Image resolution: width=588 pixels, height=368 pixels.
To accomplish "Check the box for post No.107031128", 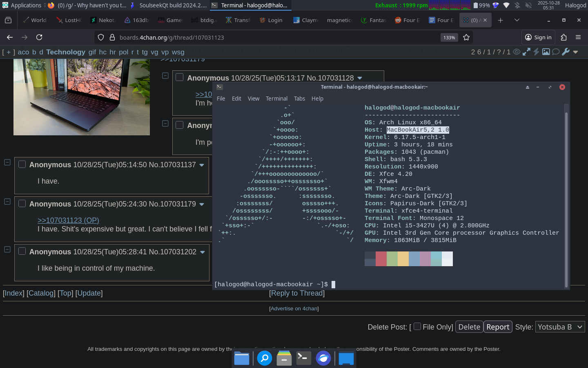I will [x=179, y=77].
